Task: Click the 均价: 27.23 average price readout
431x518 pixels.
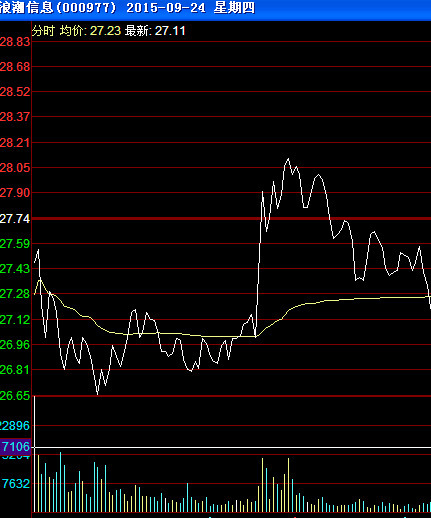Action: [90, 31]
